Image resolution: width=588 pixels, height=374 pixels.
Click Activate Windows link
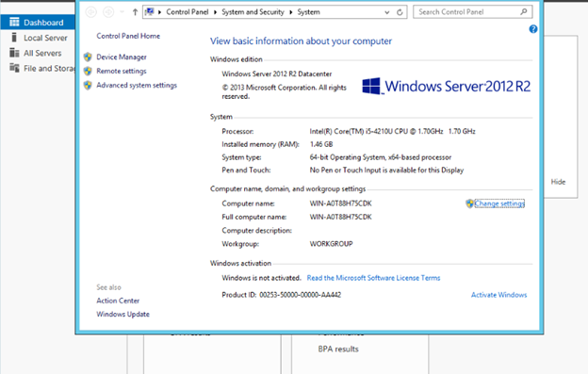point(499,295)
